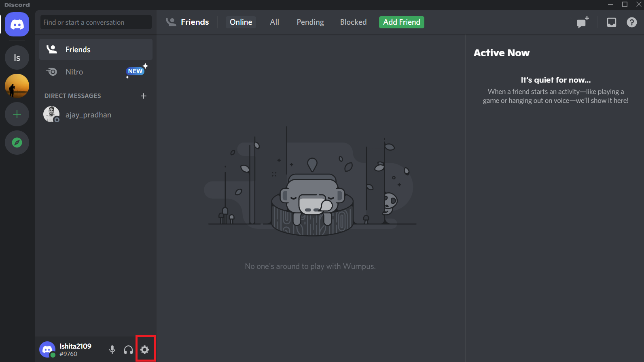This screenshot has width=644, height=362.
Task: Open User Settings gear icon
Action: pos(145,349)
